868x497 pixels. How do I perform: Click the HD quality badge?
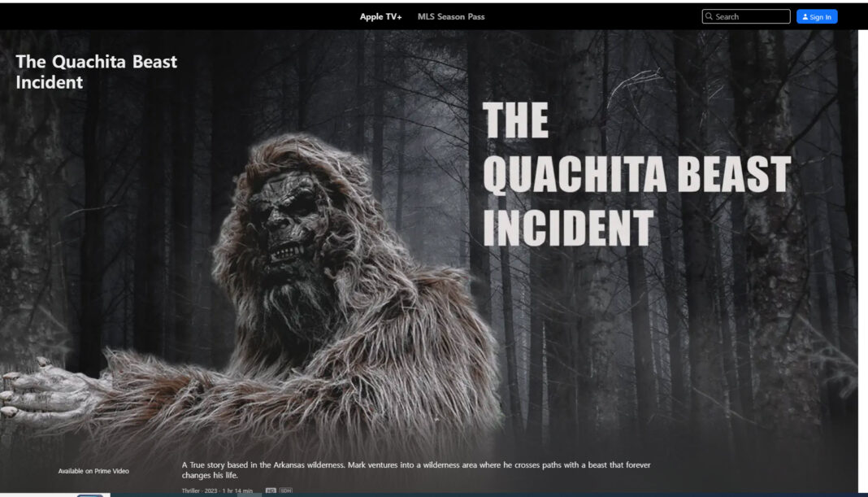271,490
